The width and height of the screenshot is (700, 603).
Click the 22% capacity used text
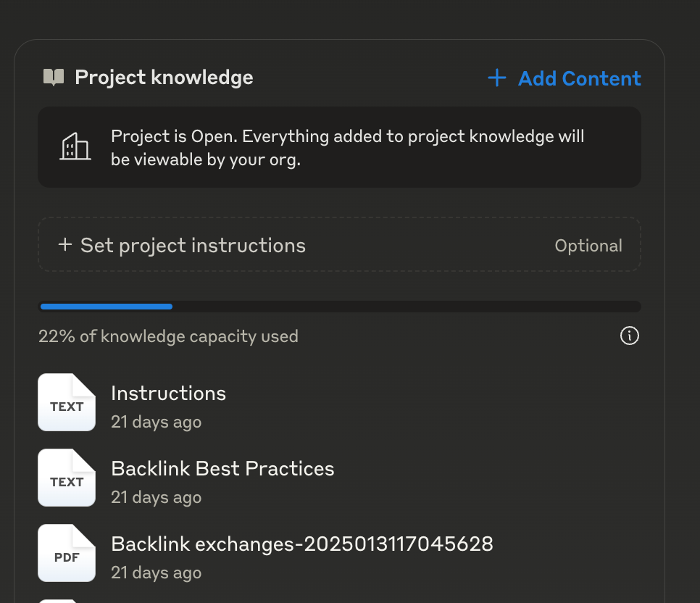pyautogui.click(x=168, y=336)
